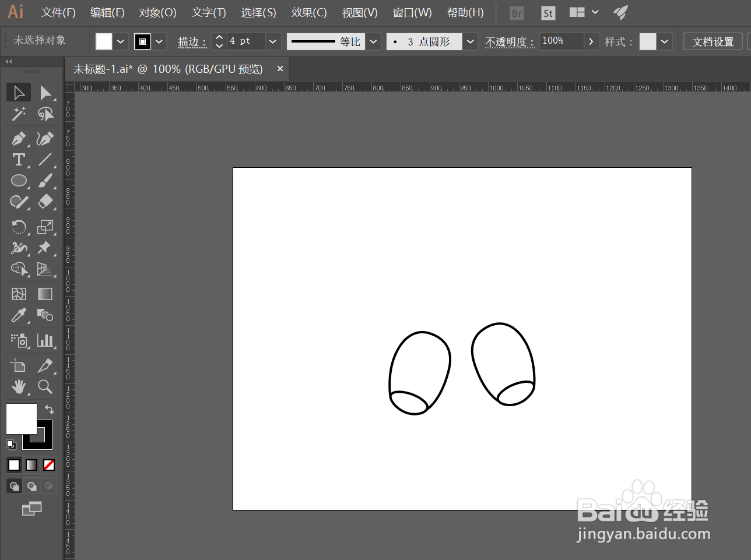Select the Artboard tool
Screen dimensions: 751x560
point(19,365)
